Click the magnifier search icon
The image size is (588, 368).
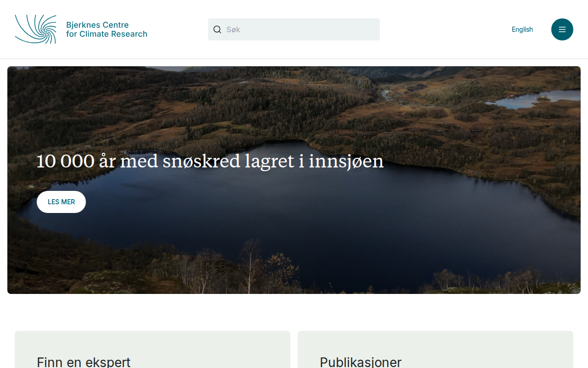(217, 29)
